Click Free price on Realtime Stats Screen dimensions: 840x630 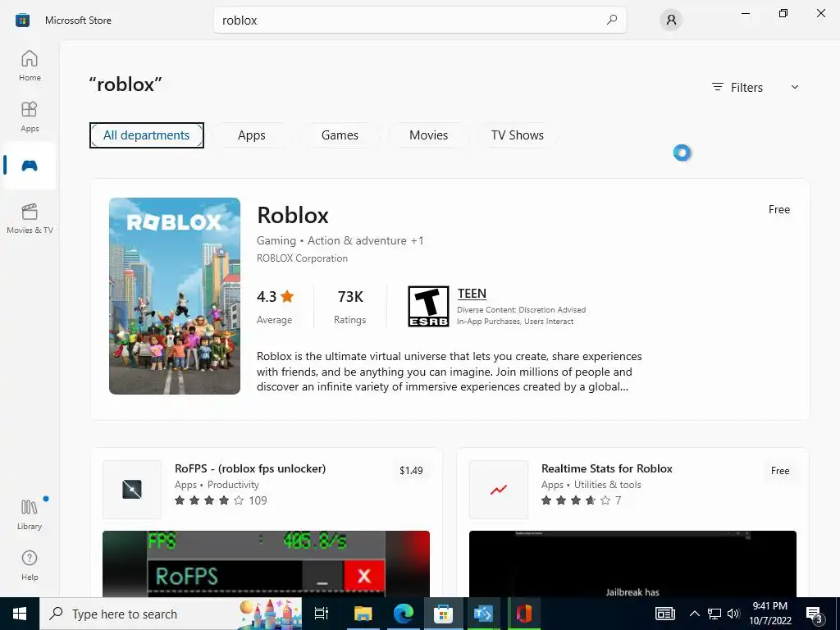click(x=780, y=470)
